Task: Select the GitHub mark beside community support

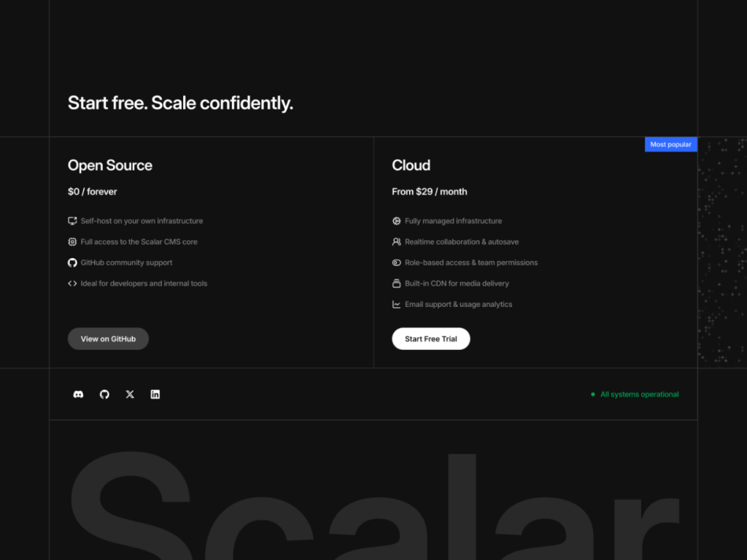Action: coord(72,262)
